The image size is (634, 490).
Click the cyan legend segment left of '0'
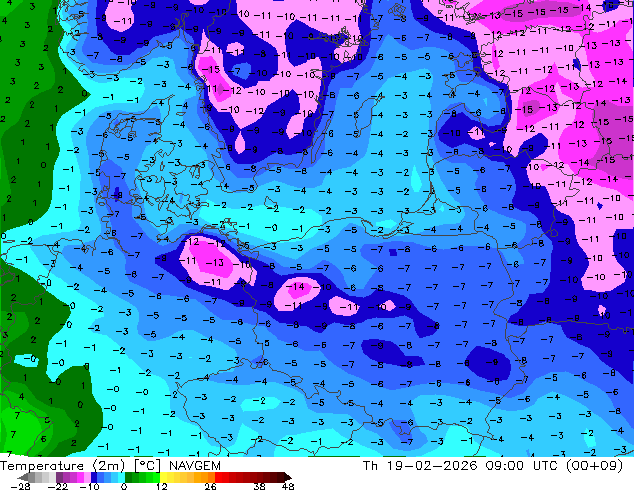point(121,477)
